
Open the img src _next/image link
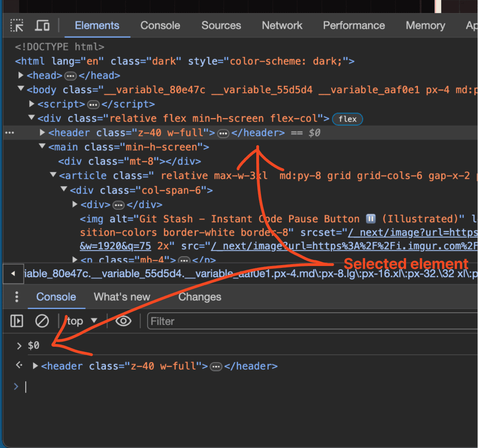tap(344, 246)
